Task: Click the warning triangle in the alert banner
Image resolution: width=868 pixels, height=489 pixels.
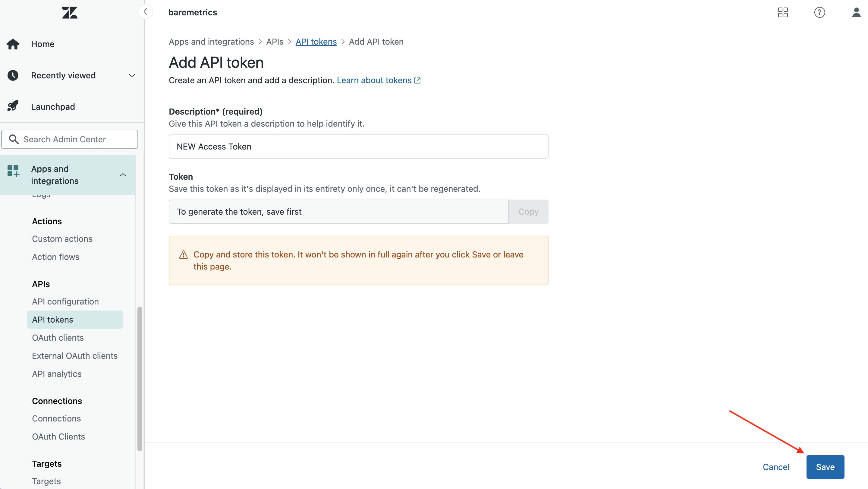Action: point(183,255)
